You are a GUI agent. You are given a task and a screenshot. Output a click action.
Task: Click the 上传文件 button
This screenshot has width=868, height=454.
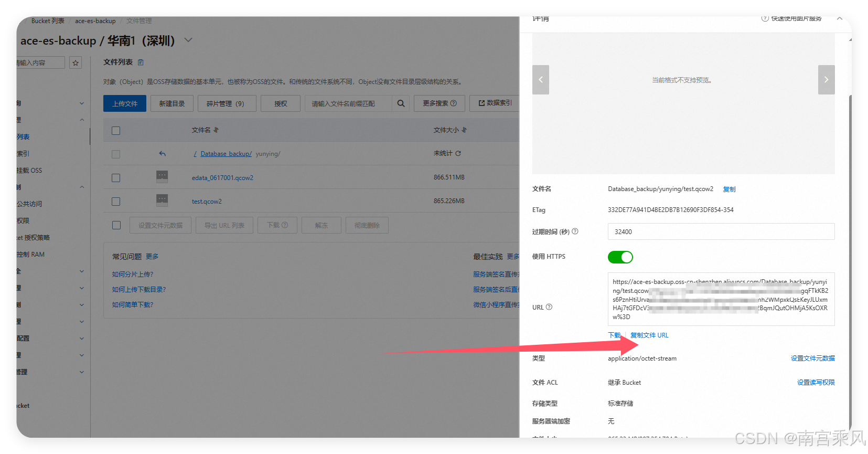[125, 103]
